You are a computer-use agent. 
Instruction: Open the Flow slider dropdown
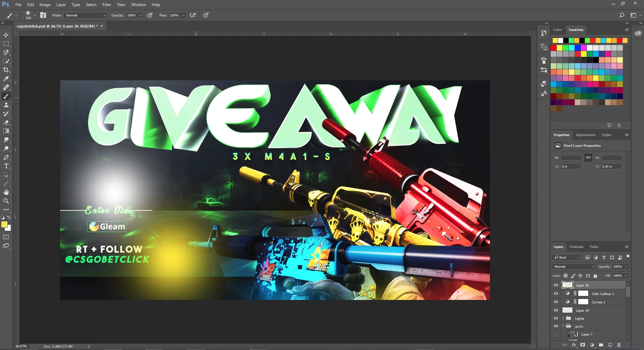(x=183, y=15)
